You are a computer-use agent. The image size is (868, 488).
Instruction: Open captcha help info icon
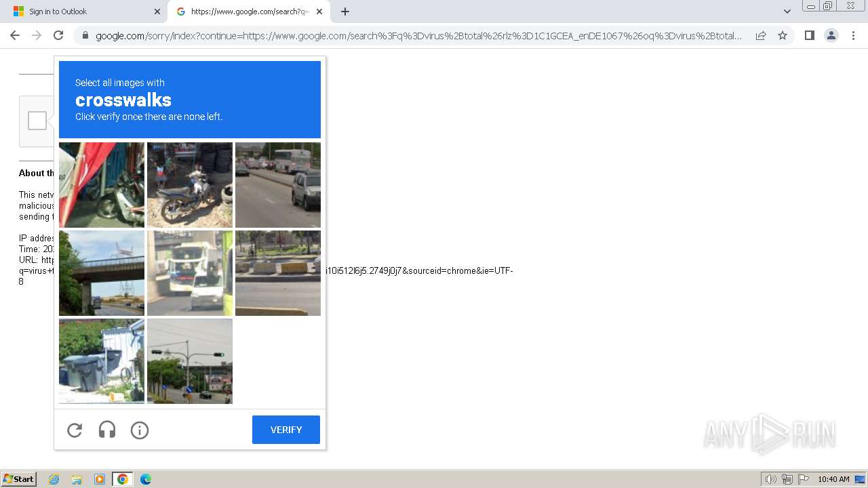(140, 430)
